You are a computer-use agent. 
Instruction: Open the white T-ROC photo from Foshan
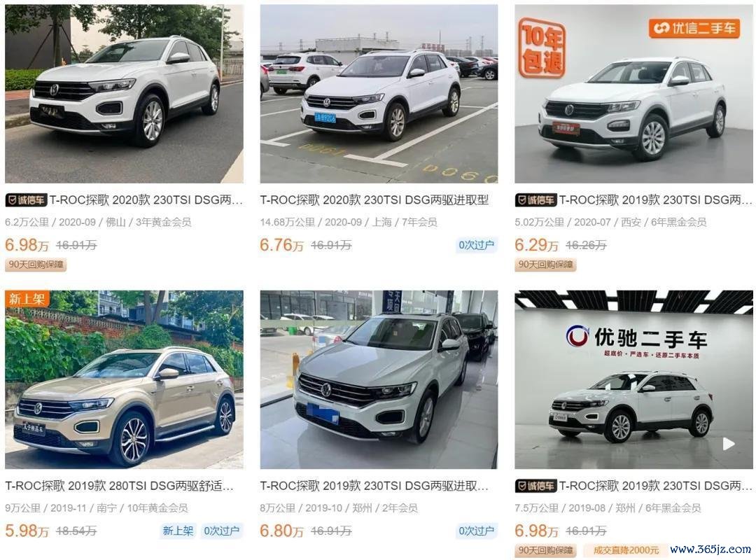coord(125,94)
